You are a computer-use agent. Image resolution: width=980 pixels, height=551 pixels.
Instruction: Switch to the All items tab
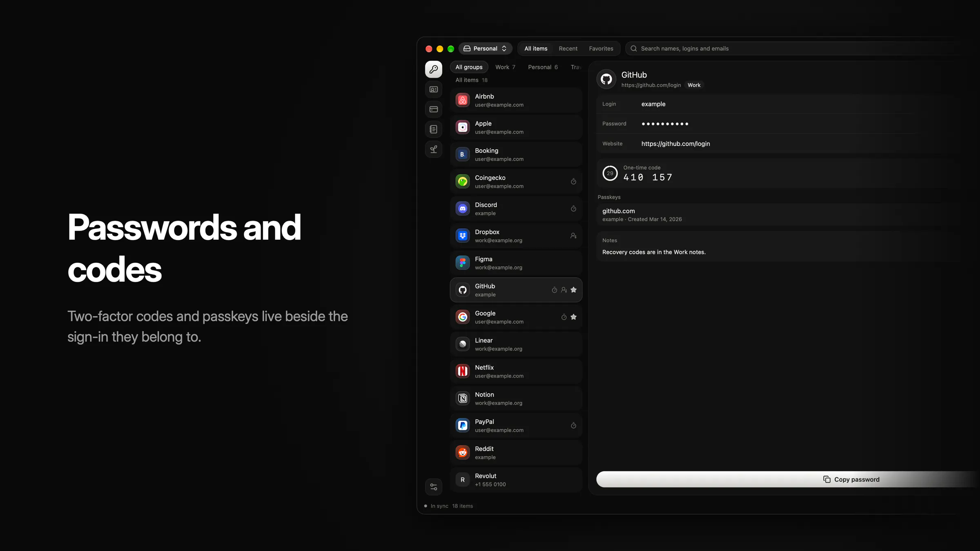coord(536,49)
